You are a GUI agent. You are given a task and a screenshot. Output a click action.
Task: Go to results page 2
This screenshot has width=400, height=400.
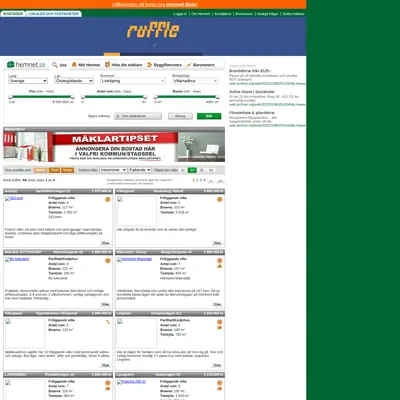point(197,180)
